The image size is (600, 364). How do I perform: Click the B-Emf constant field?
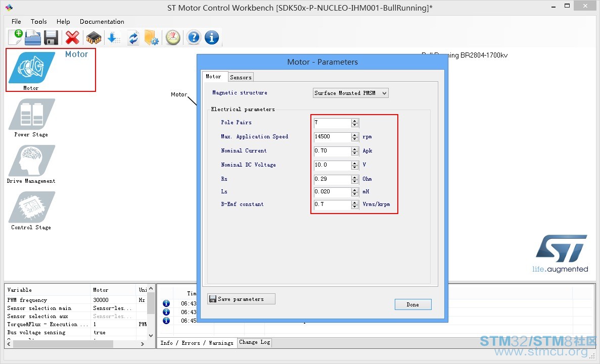click(332, 204)
